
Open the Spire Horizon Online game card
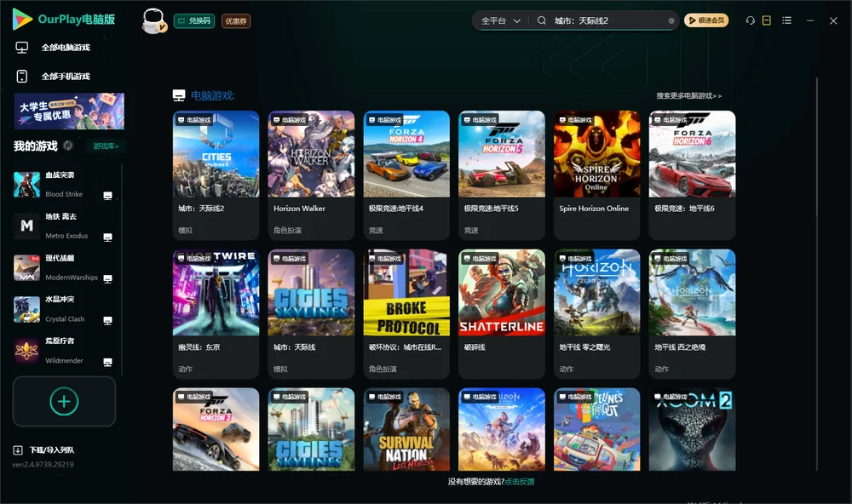coord(596,175)
